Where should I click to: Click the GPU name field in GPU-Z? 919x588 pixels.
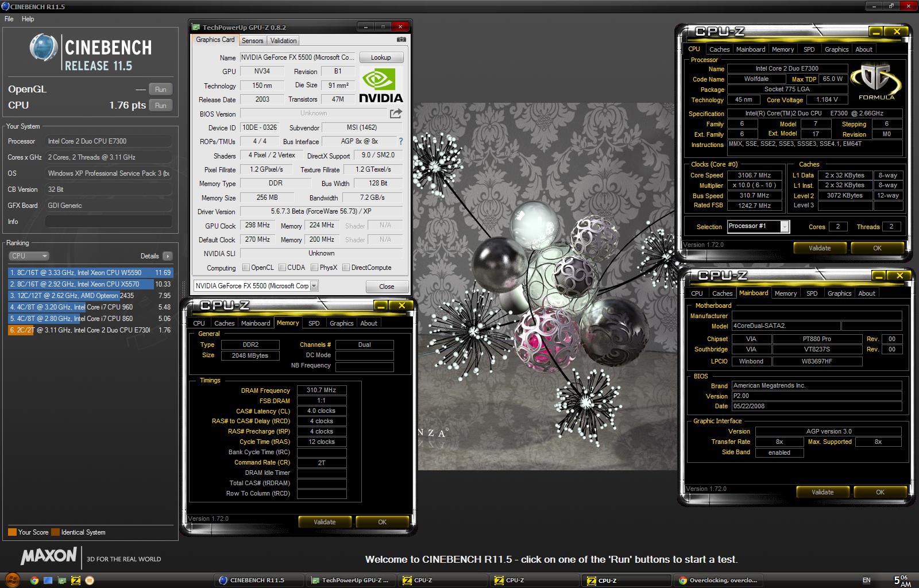click(298, 57)
